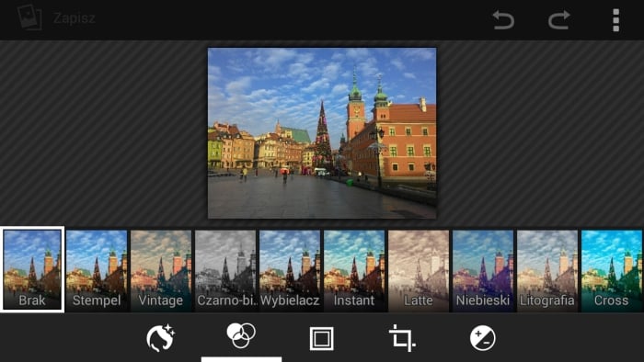Open the frames border tool
The width and height of the screenshot is (644, 362).
322,339
